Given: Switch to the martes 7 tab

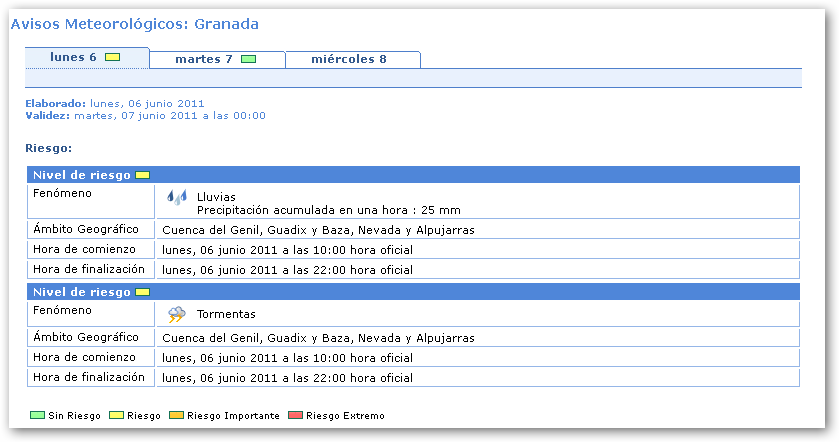Looking at the screenshot, I should tap(204, 60).
